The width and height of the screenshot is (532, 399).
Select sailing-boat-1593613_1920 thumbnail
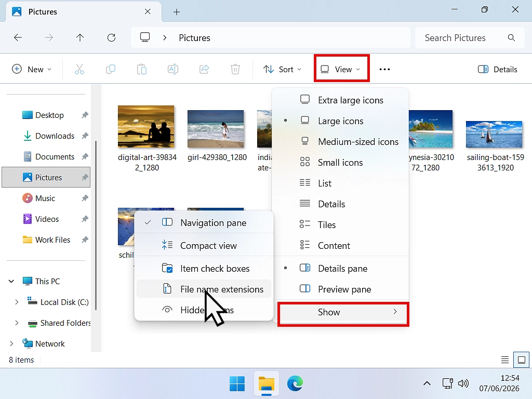coord(495,134)
